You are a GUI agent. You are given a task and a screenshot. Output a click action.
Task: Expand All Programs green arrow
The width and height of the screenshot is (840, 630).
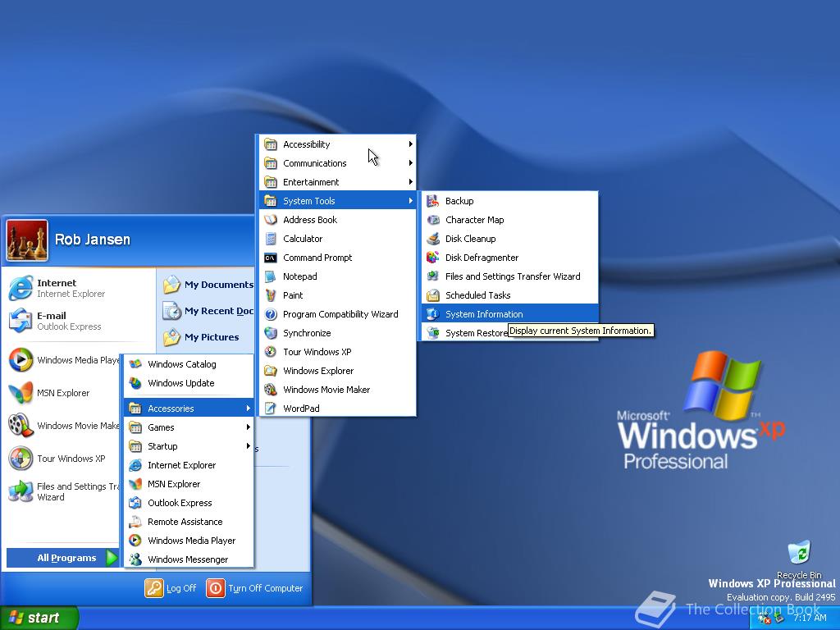pyautogui.click(x=112, y=558)
